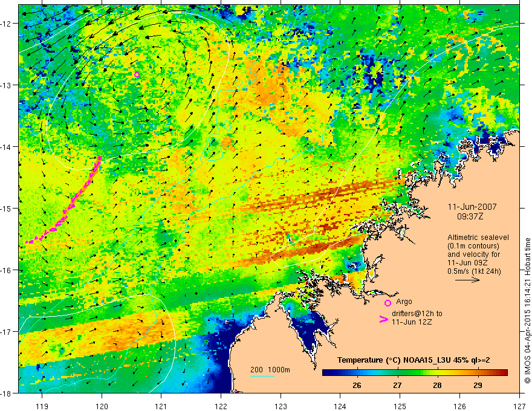Screen dimensions: 532x411
Task: Click the '11-Jun-2007' date text
Action: (x=472, y=207)
